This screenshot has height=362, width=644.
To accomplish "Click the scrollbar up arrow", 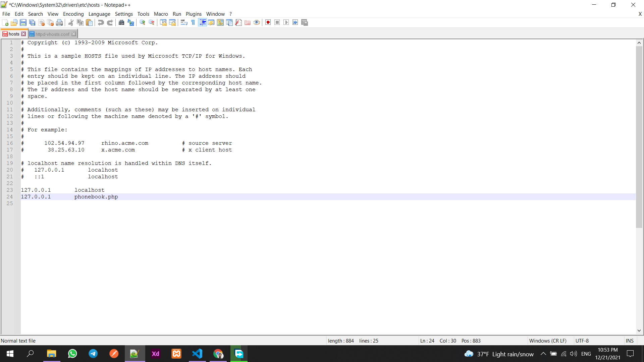I will pyautogui.click(x=639, y=43).
